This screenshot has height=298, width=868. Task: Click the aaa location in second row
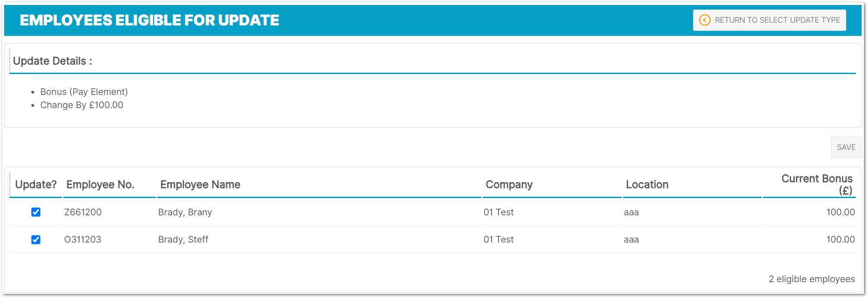[631, 239]
